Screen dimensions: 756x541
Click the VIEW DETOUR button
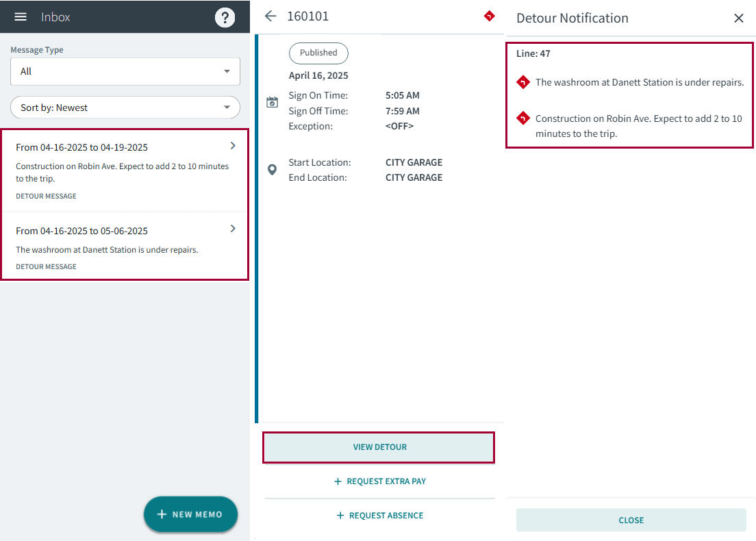coord(379,446)
